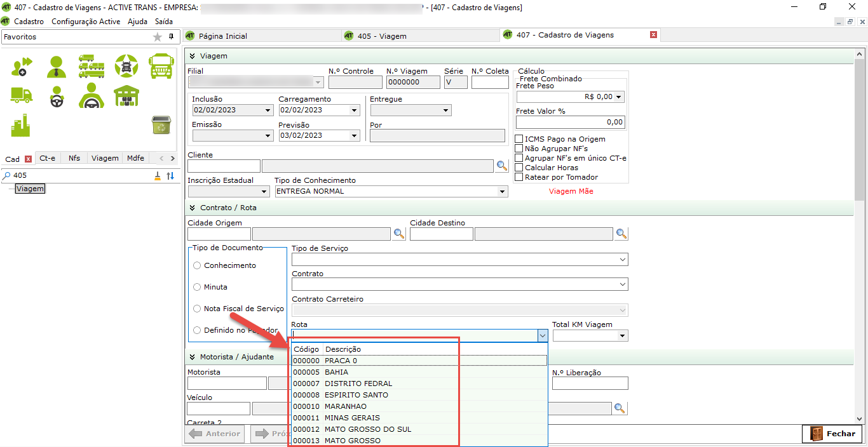Viewport: 868px width, 447px height.
Task: Look up Cidade Destino with the magnifier
Action: click(621, 234)
